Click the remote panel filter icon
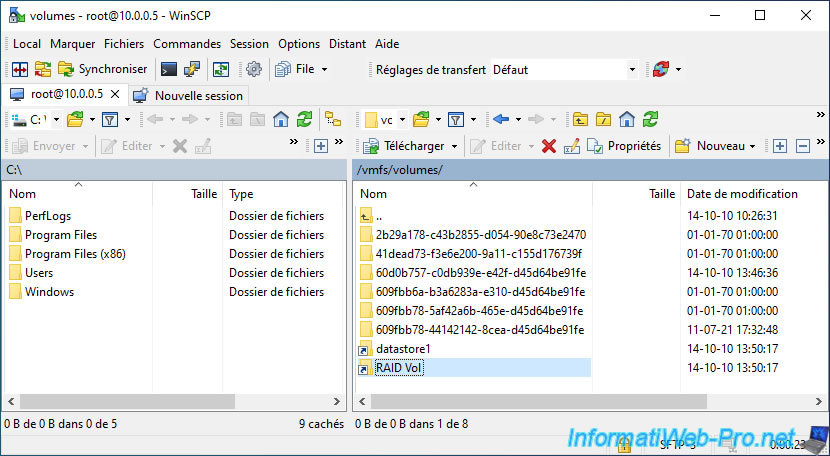This screenshot has width=830, height=456. pos(455,120)
